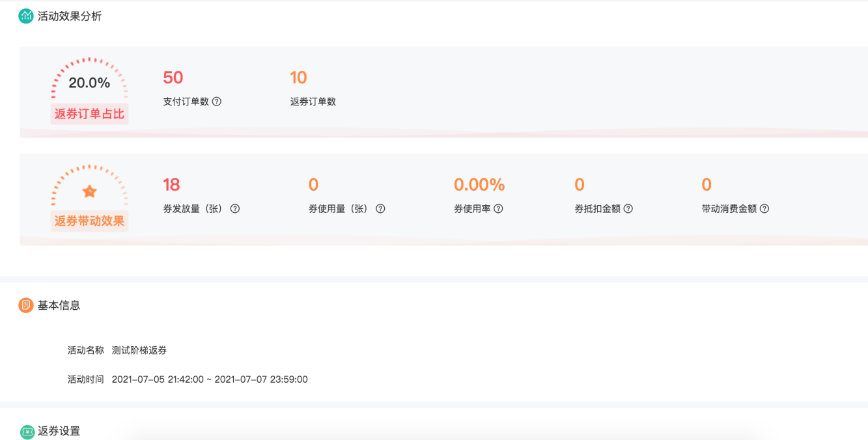The height and width of the screenshot is (440, 868).
Task: Click the orange star gauge icon
Action: [x=89, y=191]
